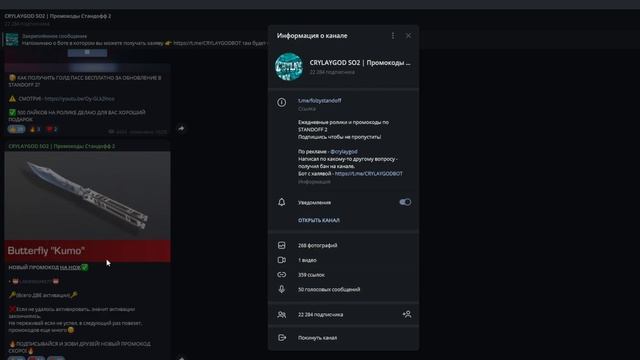Open the three-dot menu in channel info
Screen dimensions: 640x360
393,36
